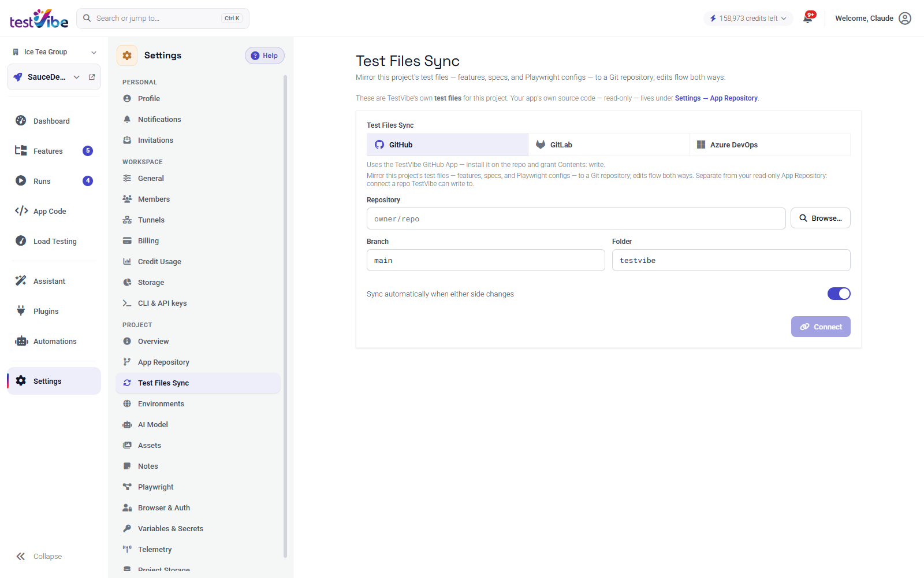Click the user profile avatar icon
This screenshot has height=578, width=924.
(x=905, y=18)
